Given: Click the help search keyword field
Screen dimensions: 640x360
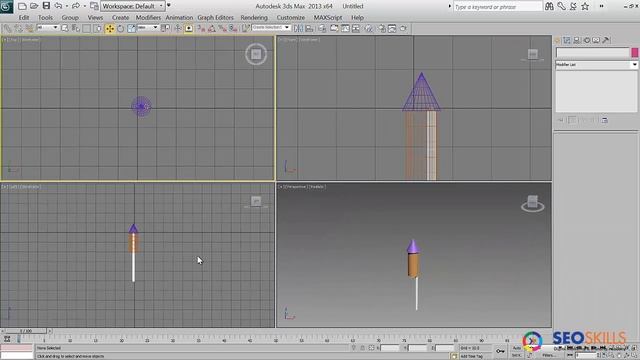Looking at the screenshot, I should (498, 7).
